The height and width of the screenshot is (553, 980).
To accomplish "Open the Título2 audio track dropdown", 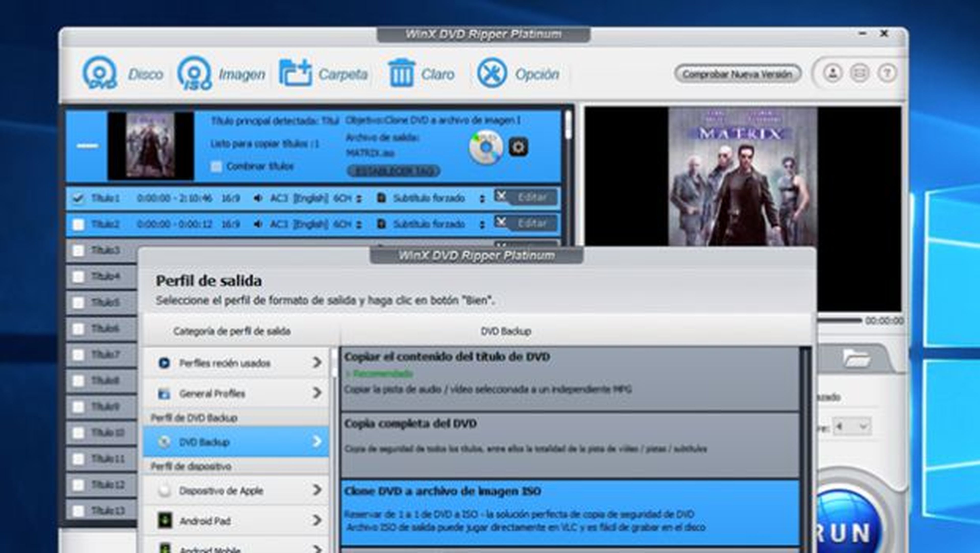I will click(359, 224).
